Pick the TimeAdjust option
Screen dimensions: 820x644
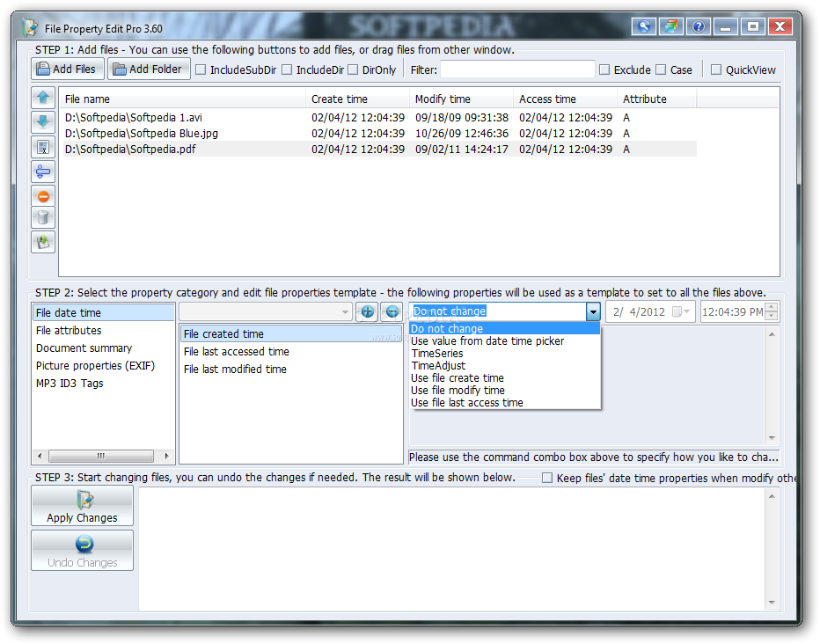[x=505, y=366]
